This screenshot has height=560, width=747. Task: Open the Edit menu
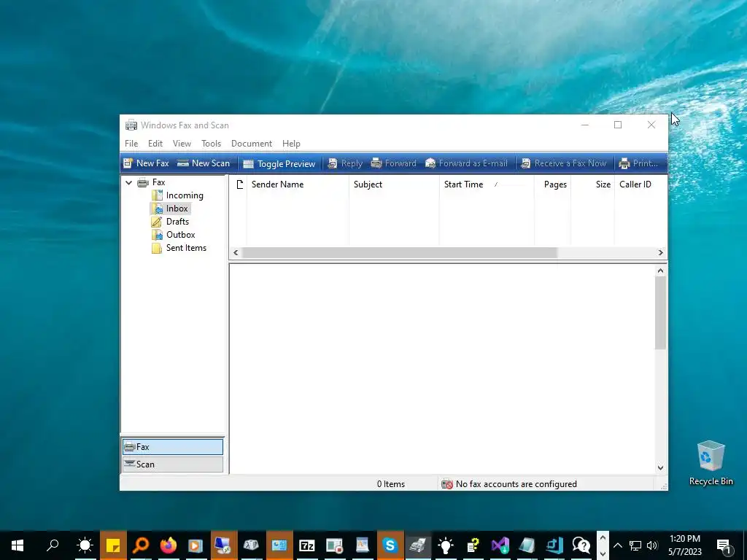[x=155, y=144]
